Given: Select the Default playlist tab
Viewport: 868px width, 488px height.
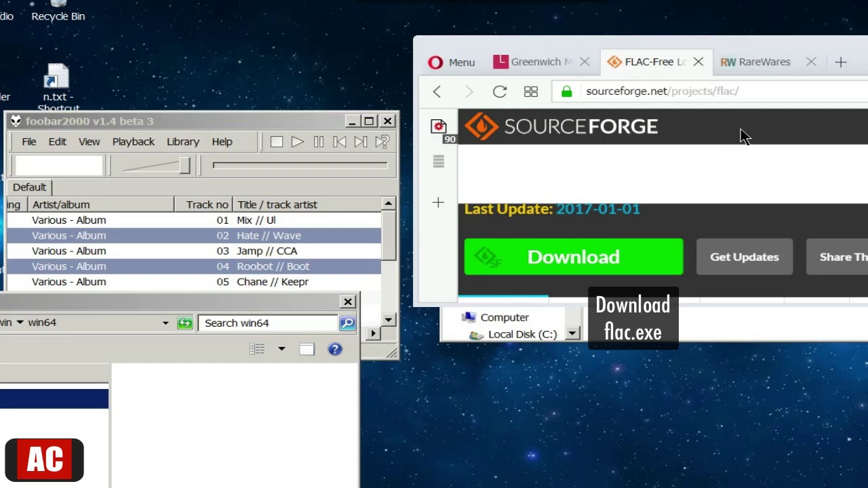Looking at the screenshot, I should click(29, 187).
